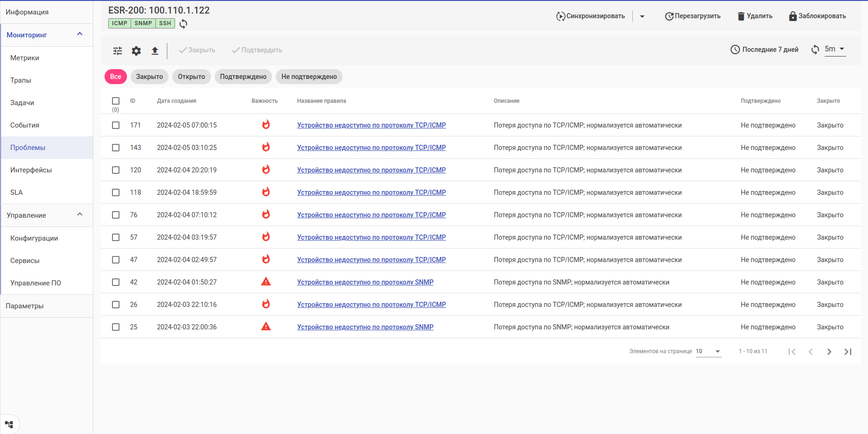868x434 pixels.
Task: Click the topology icon at bottom left
Action: tap(9, 425)
